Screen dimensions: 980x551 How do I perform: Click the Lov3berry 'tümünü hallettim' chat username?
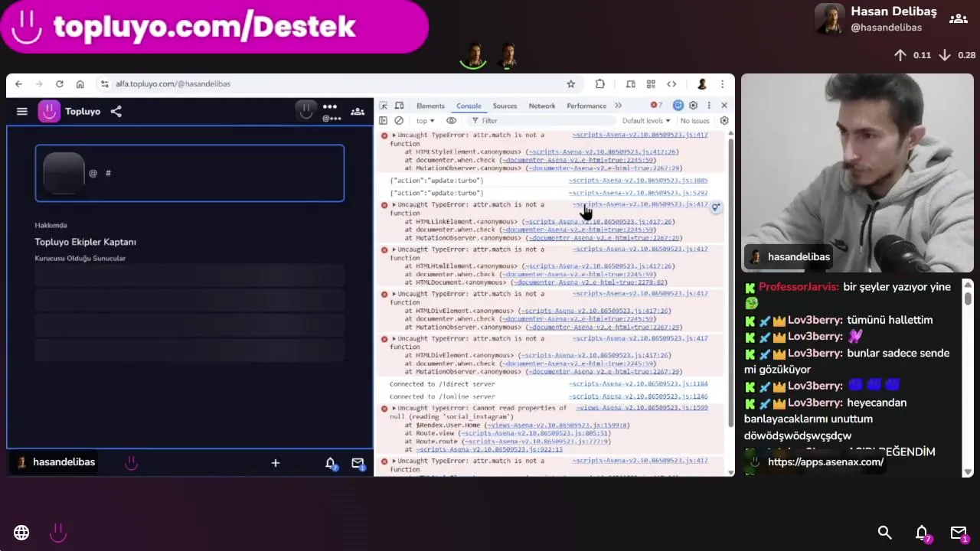coord(815,320)
